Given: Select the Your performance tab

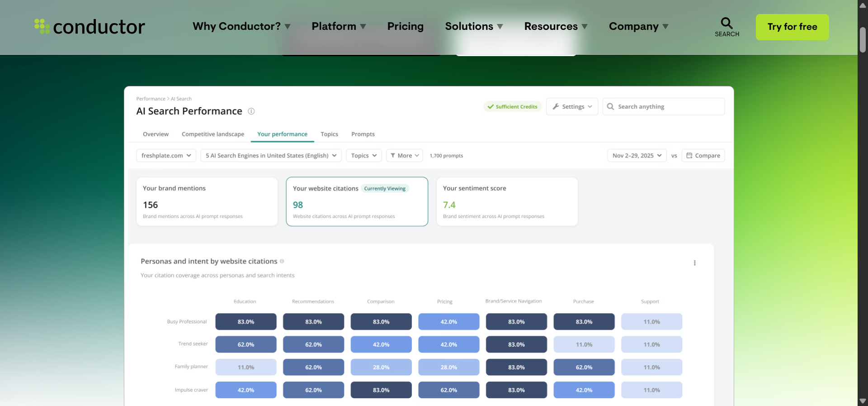Looking at the screenshot, I should pos(282,134).
